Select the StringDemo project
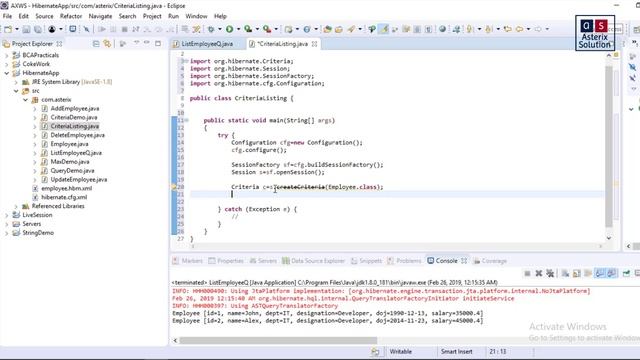 coord(38,233)
